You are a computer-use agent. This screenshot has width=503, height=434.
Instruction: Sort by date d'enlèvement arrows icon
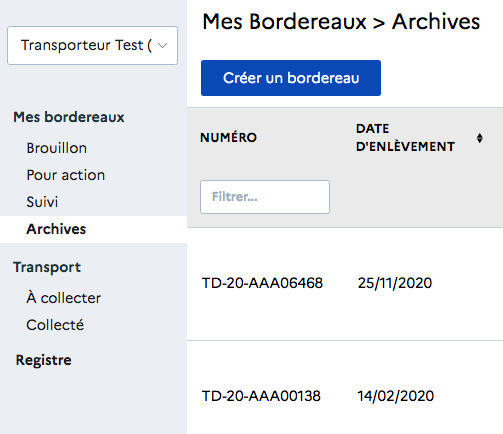point(479,138)
